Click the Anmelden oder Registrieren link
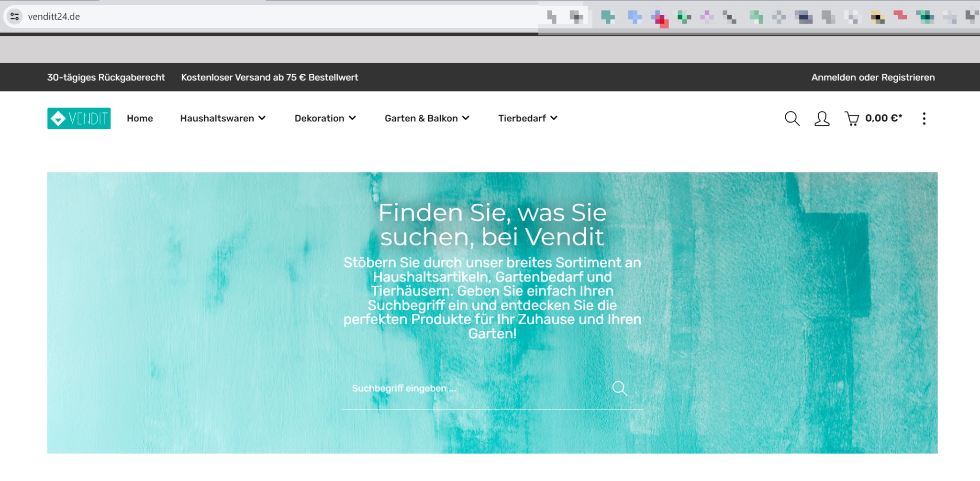Screen dimensions: 980x481 (872, 78)
